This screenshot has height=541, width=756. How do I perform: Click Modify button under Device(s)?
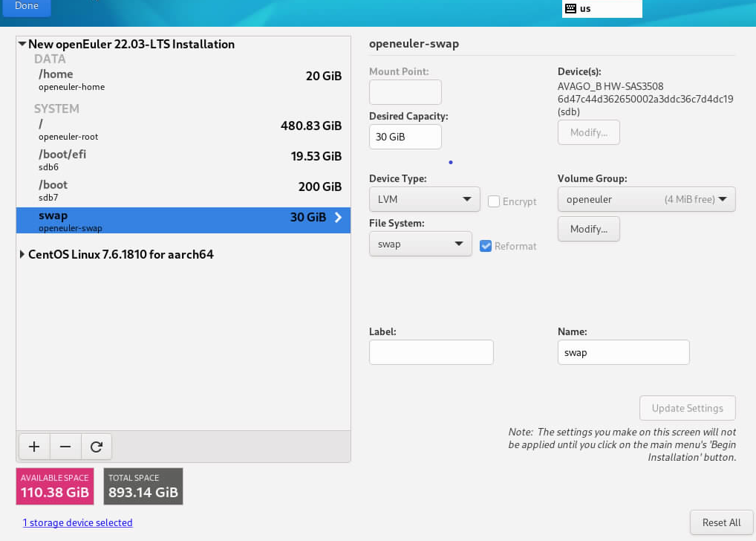(589, 132)
